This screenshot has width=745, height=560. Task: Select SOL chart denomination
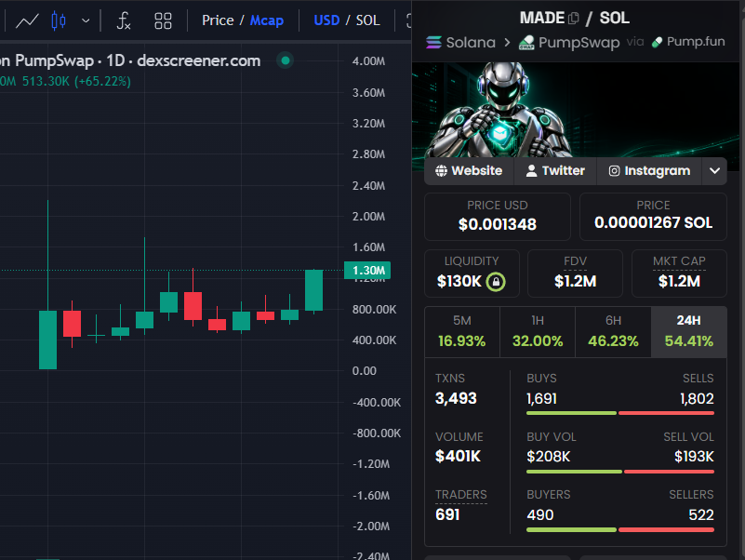tap(367, 20)
